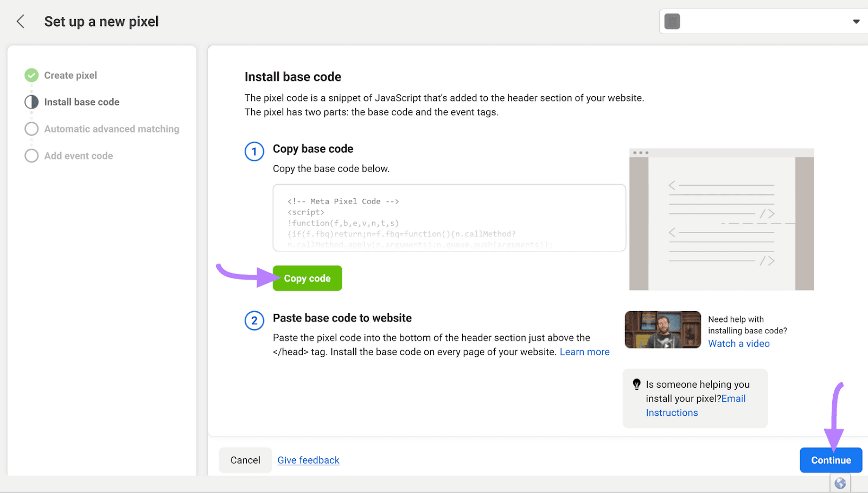Click Cancel at the bottom
This screenshot has width=868, height=493.
[245, 460]
